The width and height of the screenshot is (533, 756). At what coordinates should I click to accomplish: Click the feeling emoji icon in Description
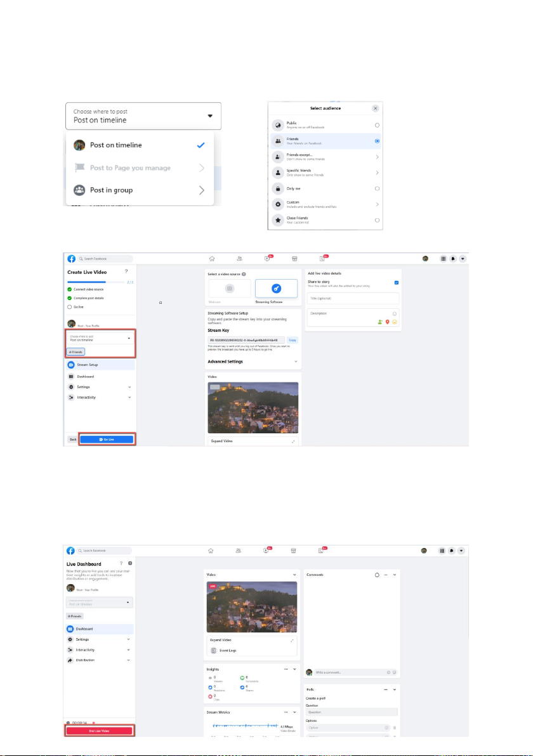[x=395, y=322]
